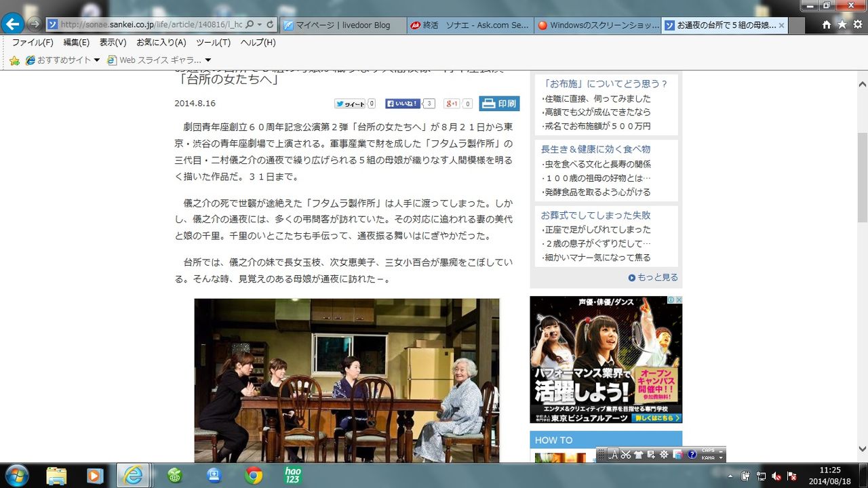Select Internet Explorer taskbar icon
Image resolution: width=868 pixels, height=488 pixels.
coord(133,476)
